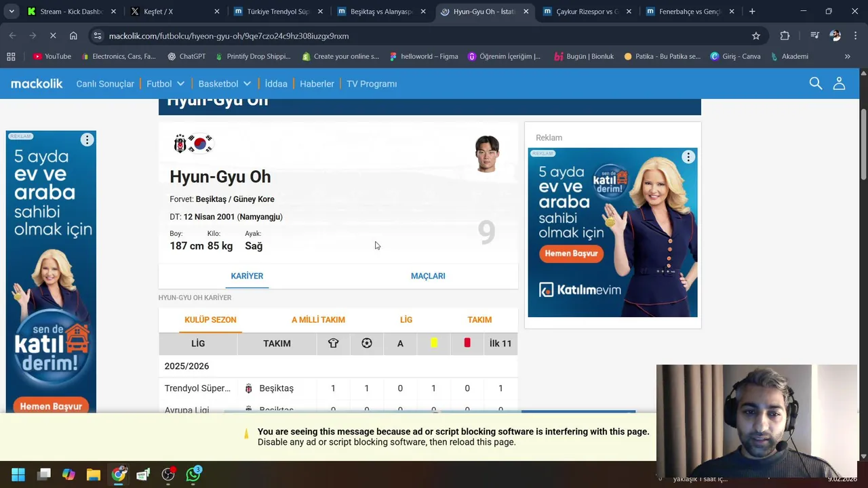
Task: Click the South Korea flag icon
Action: (200, 144)
